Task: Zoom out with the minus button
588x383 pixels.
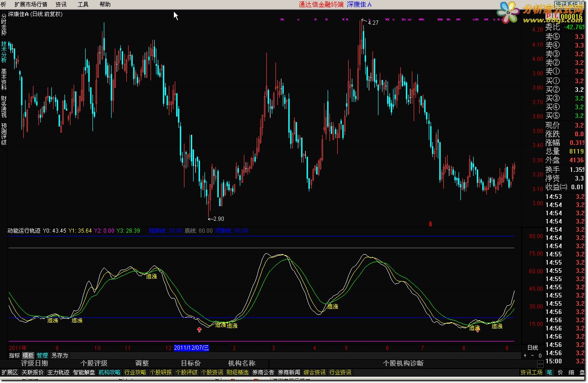Action: [532, 355]
